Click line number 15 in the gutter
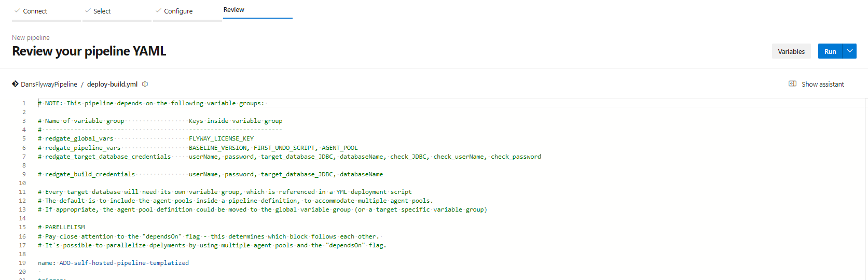The height and width of the screenshot is (280, 868). (22, 227)
